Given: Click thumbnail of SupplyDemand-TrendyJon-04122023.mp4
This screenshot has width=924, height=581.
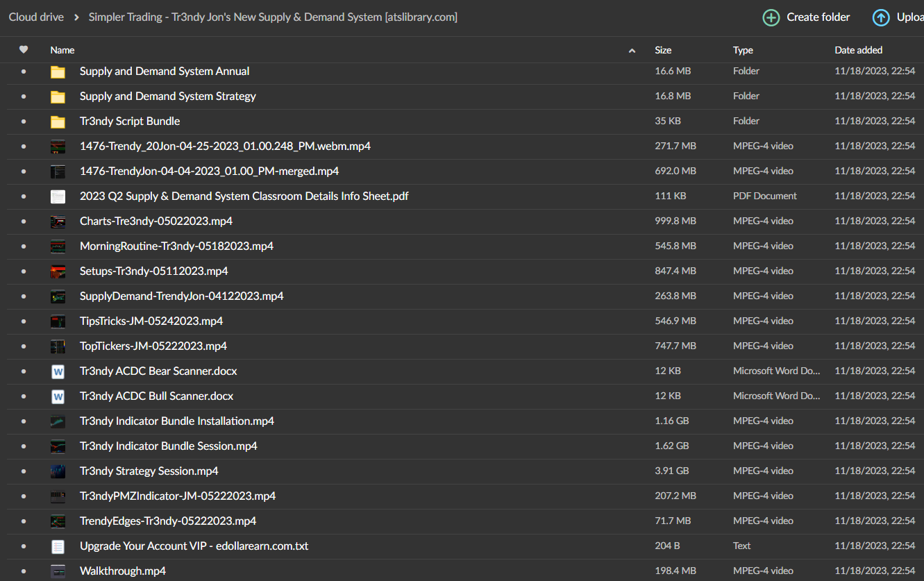Looking at the screenshot, I should coord(58,296).
